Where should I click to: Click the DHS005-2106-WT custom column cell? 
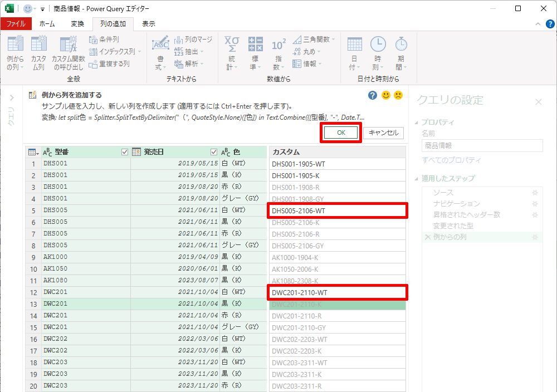[x=338, y=210]
